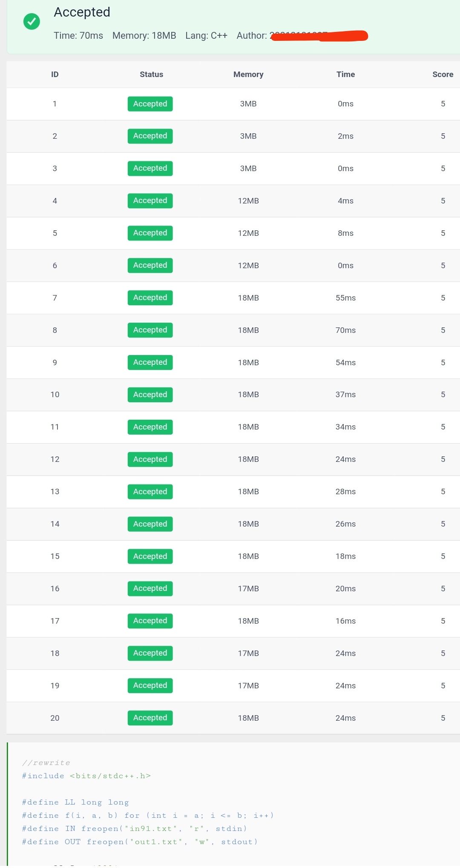Click the Accepted badge for test 12
Image resolution: width=460 pixels, height=868 pixels.
(x=150, y=459)
